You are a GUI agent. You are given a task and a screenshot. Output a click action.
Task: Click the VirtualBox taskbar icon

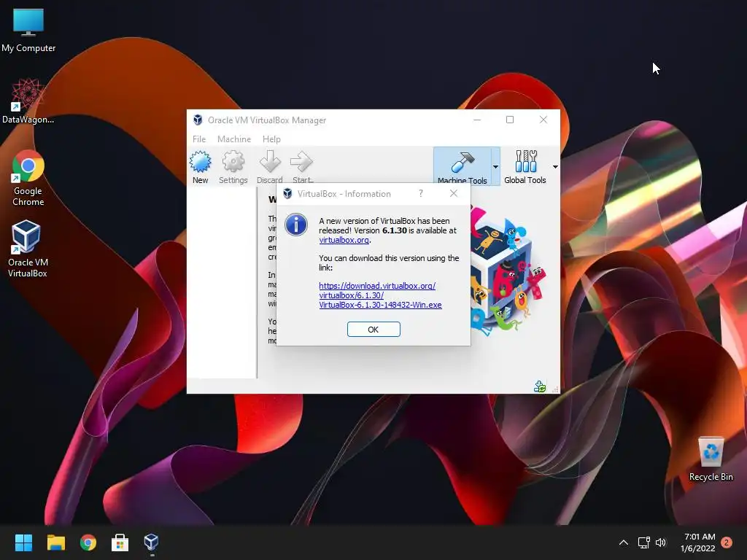click(x=152, y=542)
